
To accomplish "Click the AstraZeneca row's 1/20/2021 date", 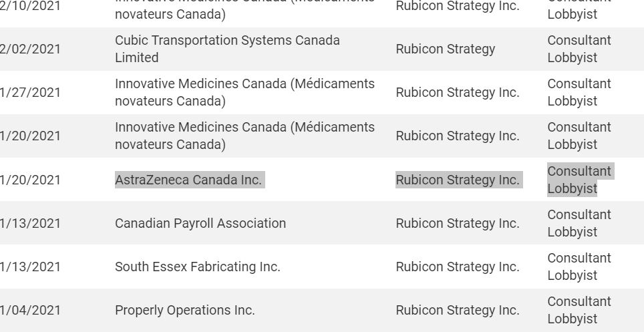I will (30, 180).
